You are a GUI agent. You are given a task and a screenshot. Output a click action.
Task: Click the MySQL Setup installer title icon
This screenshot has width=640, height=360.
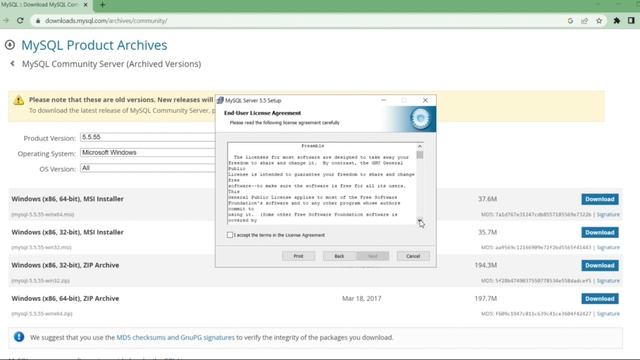220,100
